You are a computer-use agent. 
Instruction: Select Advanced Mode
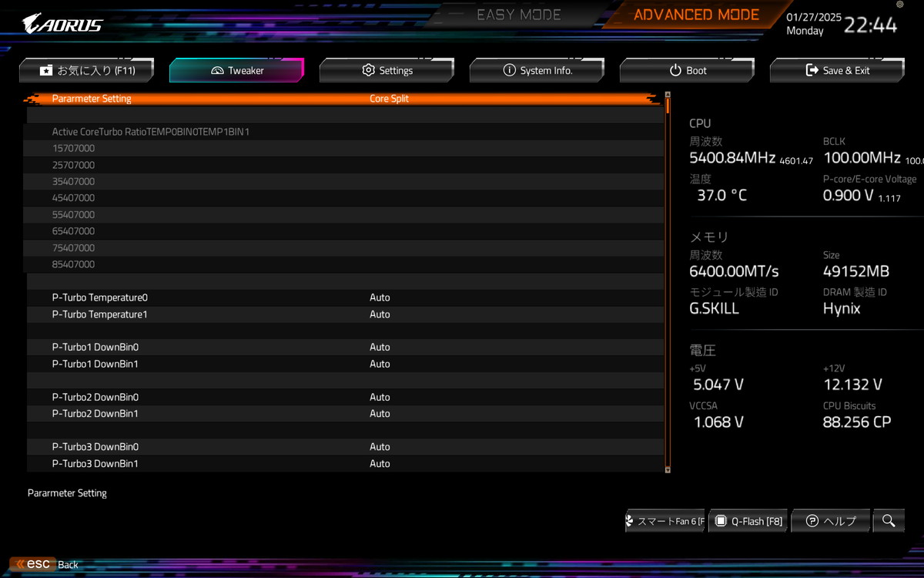click(x=696, y=15)
